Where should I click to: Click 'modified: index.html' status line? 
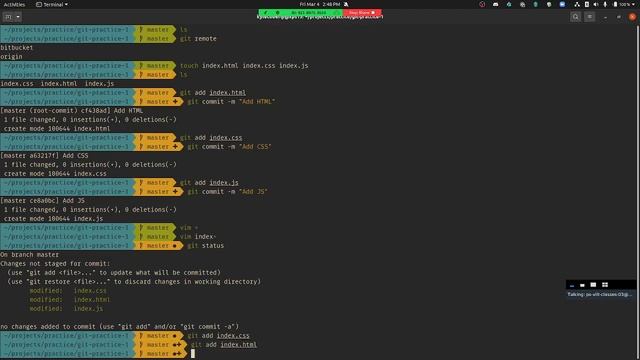click(x=70, y=300)
